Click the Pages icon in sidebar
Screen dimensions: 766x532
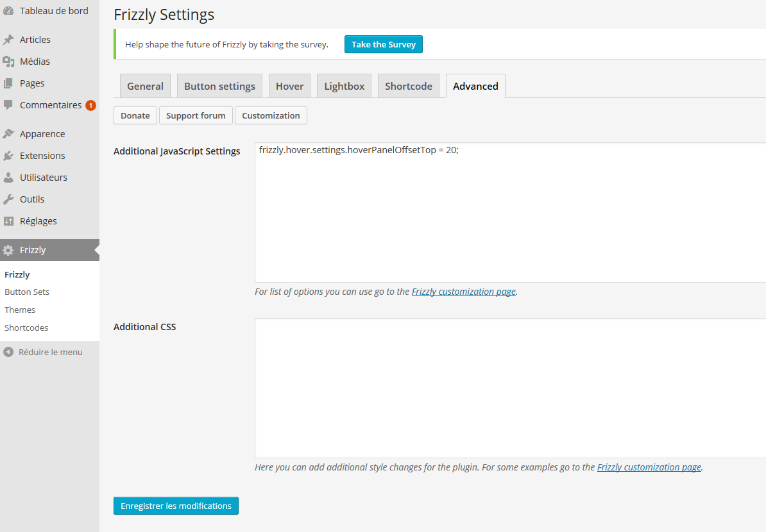(8, 83)
